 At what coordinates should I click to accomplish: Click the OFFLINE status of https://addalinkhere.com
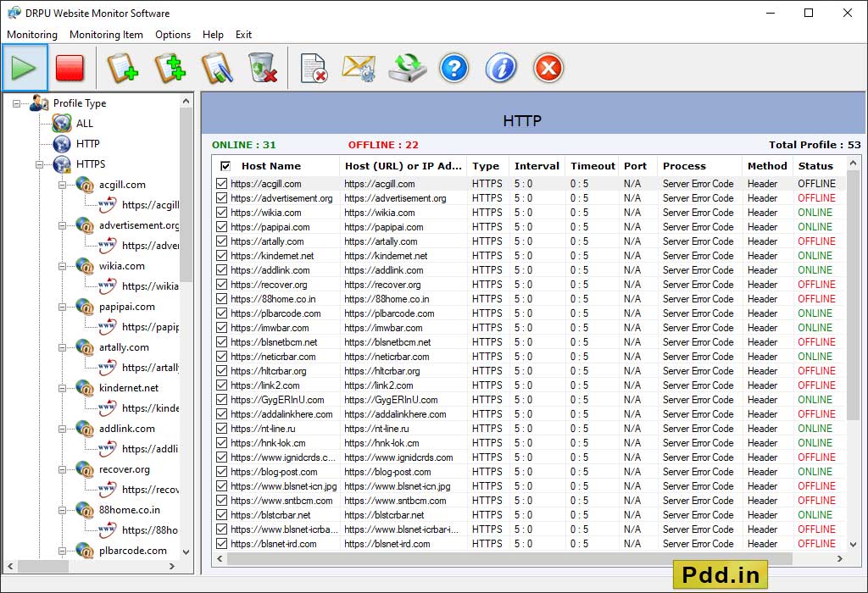(x=816, y=413)
